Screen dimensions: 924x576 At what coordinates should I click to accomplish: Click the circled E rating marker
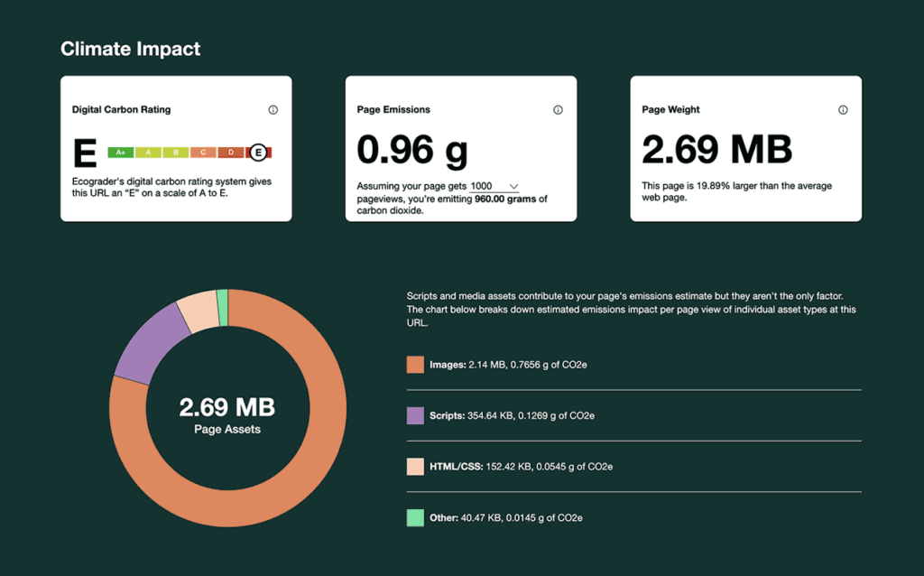coord(259,153)
